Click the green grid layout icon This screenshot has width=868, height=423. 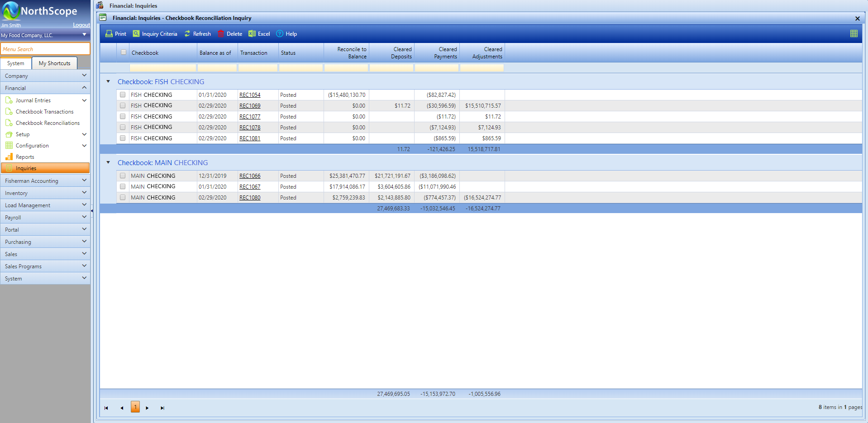pos(854,33)
